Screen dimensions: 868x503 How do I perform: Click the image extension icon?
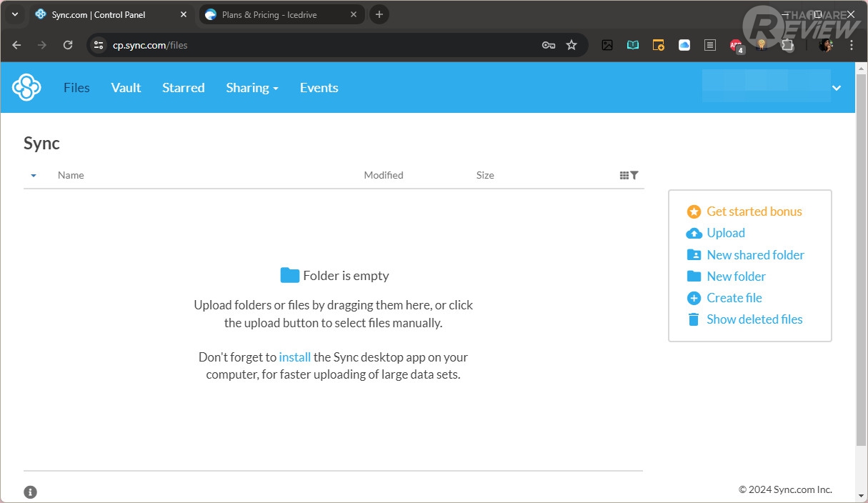pyautogui.click(x=607, y=45)
